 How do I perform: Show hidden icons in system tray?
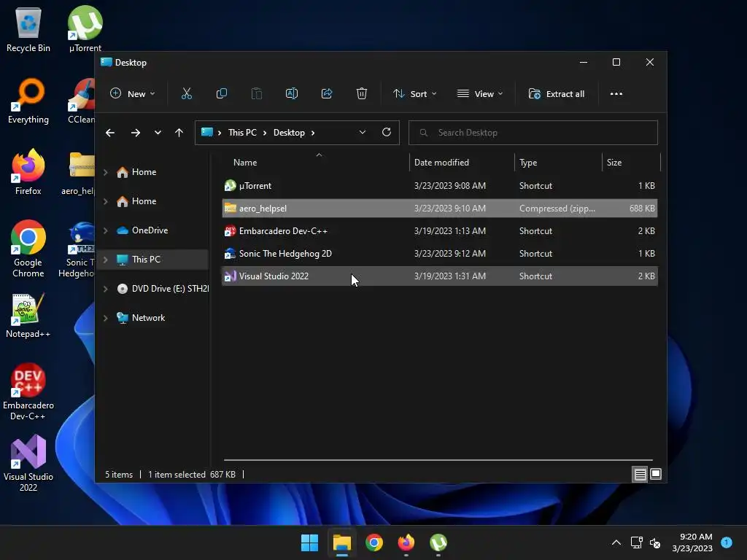tap(616, 542)
